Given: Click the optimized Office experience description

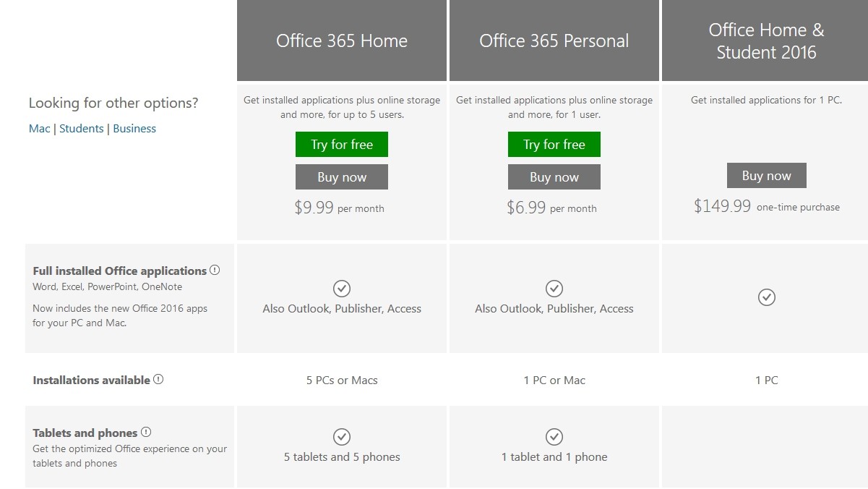Looking at the screenshot, I should [130, 456].
